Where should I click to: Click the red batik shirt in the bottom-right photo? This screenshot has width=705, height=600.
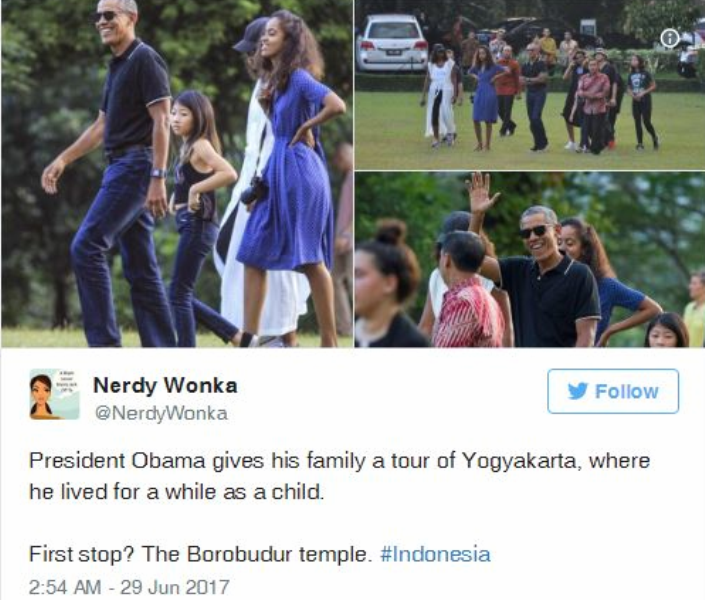point(469,315)
